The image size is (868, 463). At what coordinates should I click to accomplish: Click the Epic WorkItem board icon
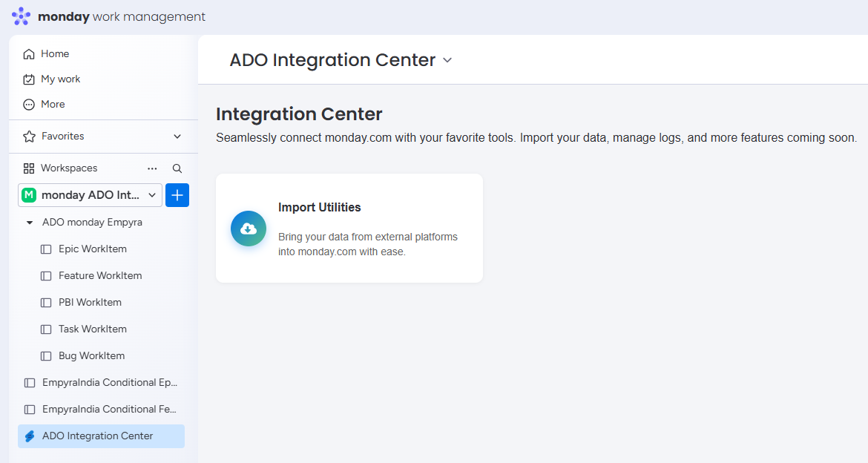pos(46,249)
